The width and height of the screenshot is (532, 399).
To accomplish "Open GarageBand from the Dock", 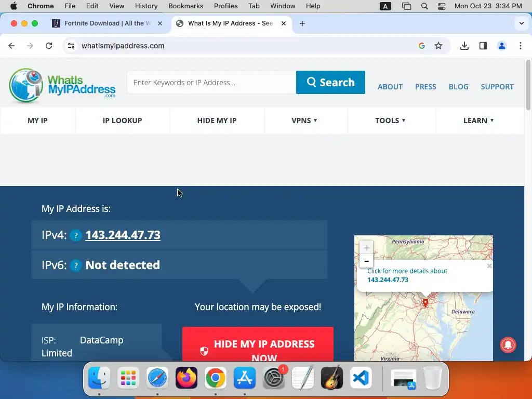I will pyautogui.click(x=332, y=378).
